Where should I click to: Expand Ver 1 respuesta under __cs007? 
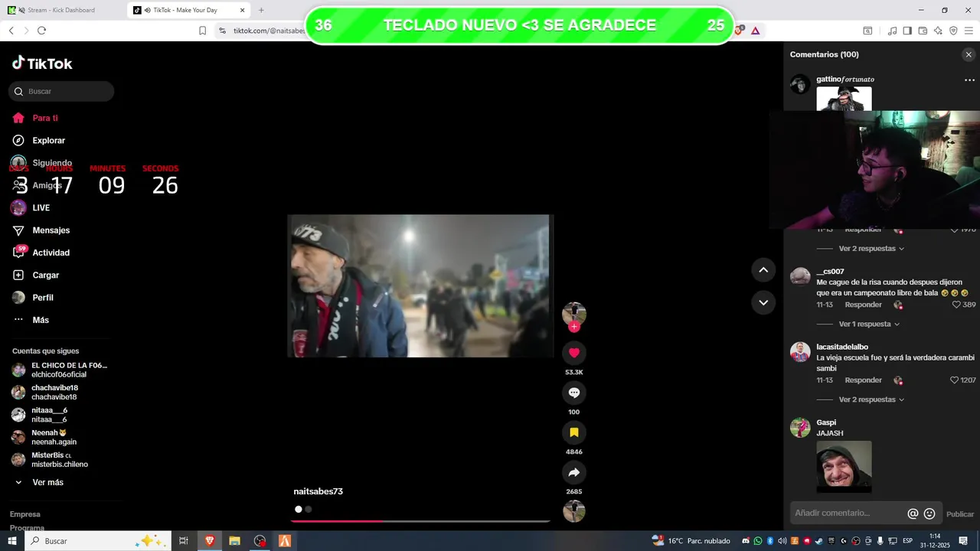pyautogui.click(x=869, y=324)
